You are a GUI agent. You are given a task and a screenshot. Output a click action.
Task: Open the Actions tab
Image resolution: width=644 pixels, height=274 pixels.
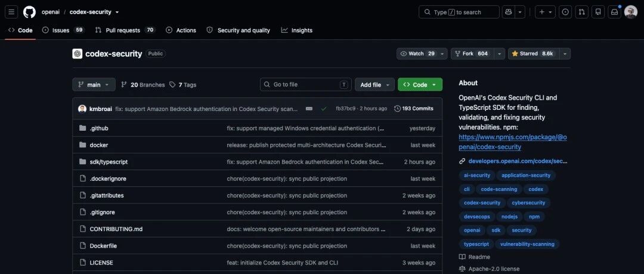tap(181, 30)
